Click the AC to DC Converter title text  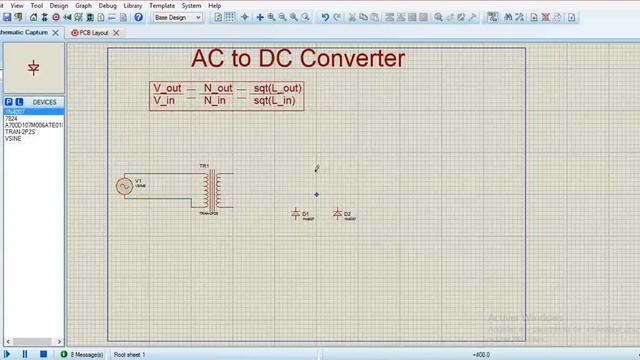298,58
